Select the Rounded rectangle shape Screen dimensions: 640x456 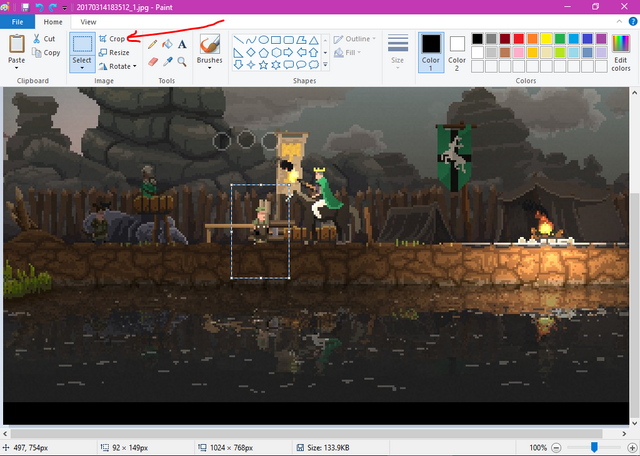coord(289,40)
